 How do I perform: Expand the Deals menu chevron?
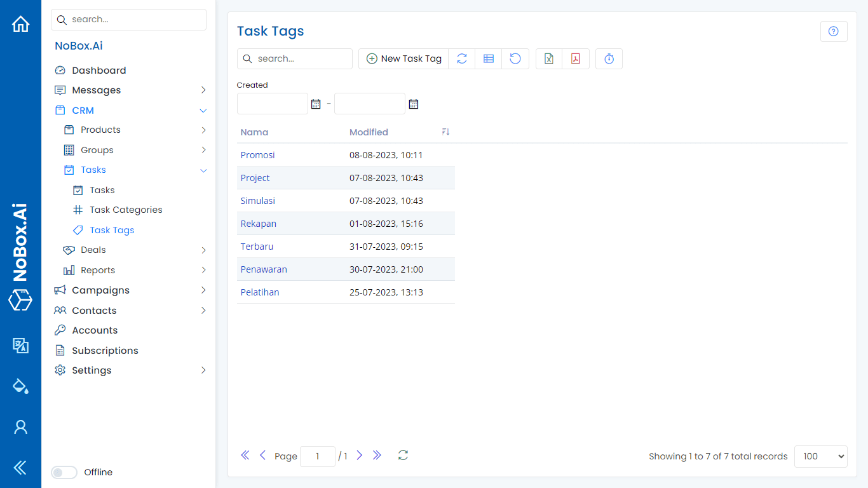point(203,250)
